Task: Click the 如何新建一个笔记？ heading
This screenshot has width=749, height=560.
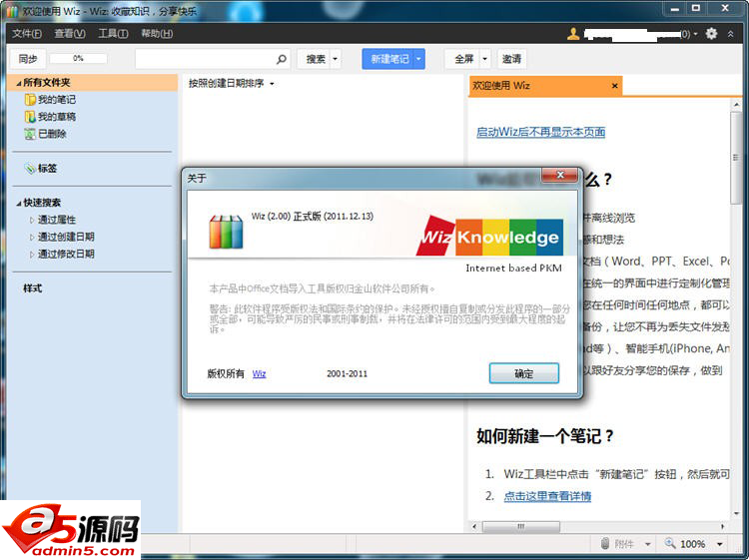Action: (545, 436)
